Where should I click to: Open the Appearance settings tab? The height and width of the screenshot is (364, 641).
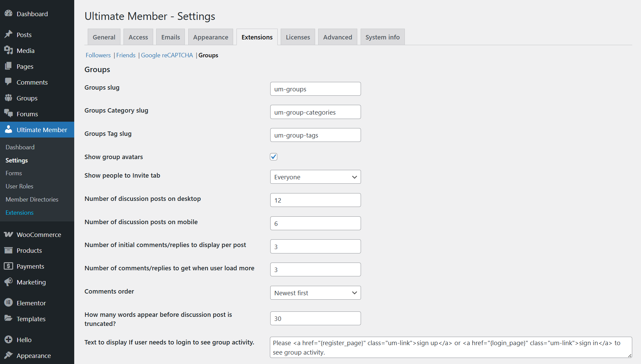coord(211,37)
